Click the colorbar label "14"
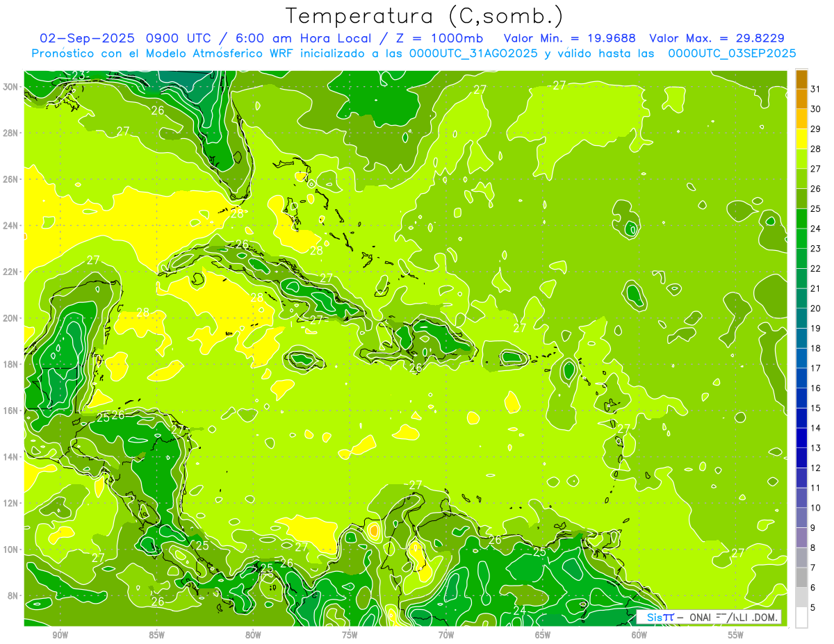Image resolution: width=834 pixels, height=644 pixels. pyautogui.click(x=816, y=428)
